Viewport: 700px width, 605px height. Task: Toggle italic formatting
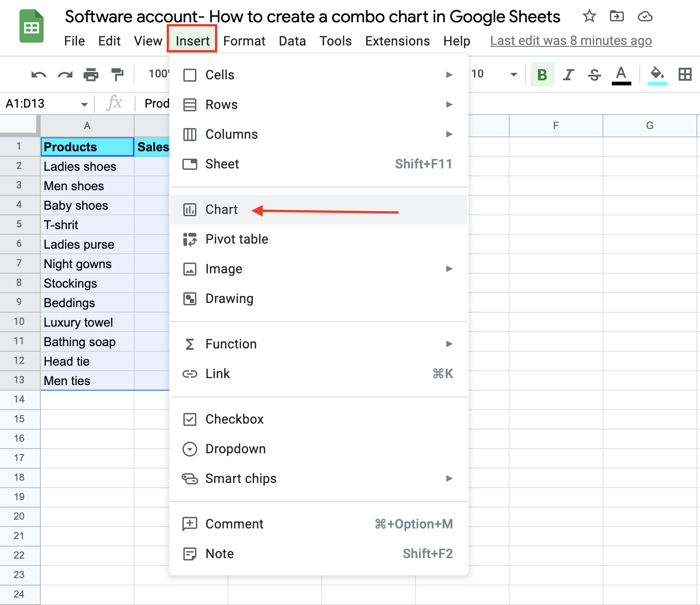tap(569, 74)
